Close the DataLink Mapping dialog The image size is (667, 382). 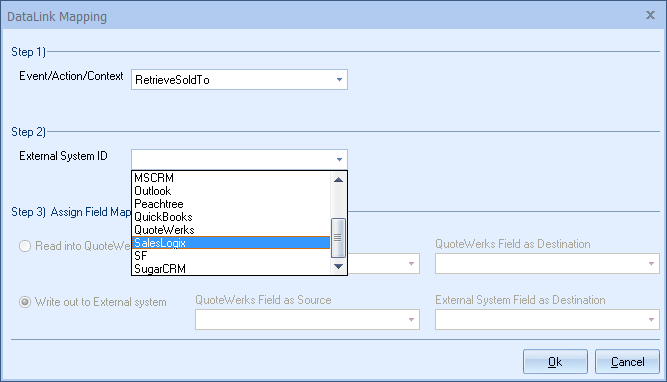650,15
